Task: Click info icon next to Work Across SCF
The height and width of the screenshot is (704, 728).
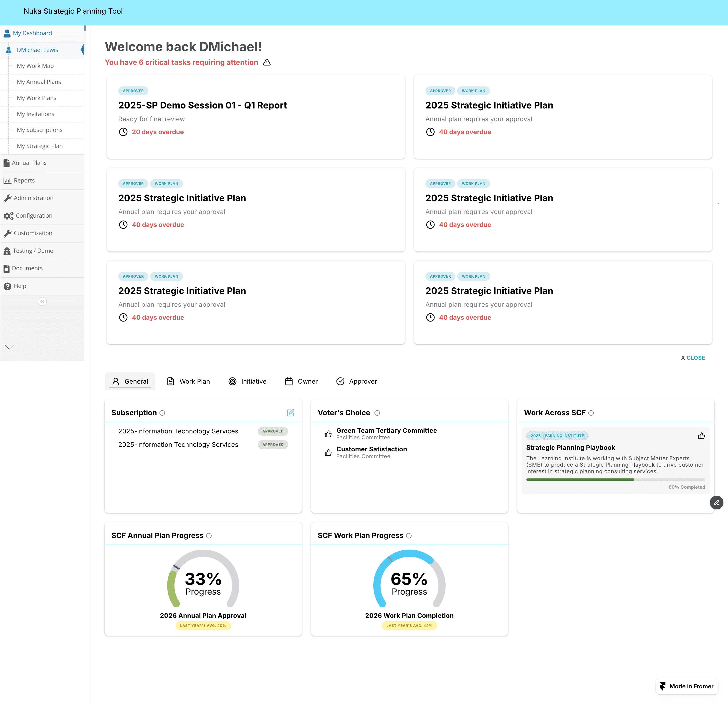Action: click(591, 413)
